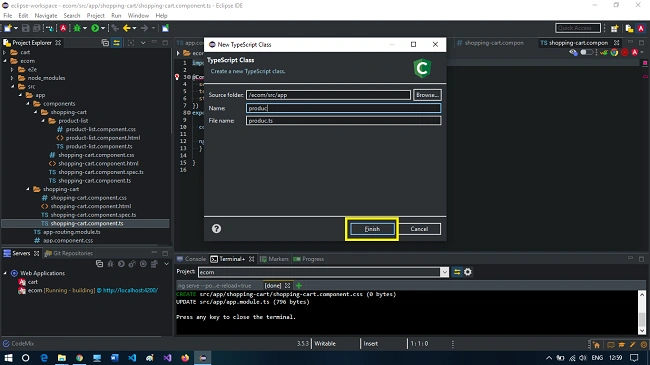Screen dimensions: 650x365
Task: Click the Finish button in the dialog
Action: pyautogui.click(x=372, y=229)
